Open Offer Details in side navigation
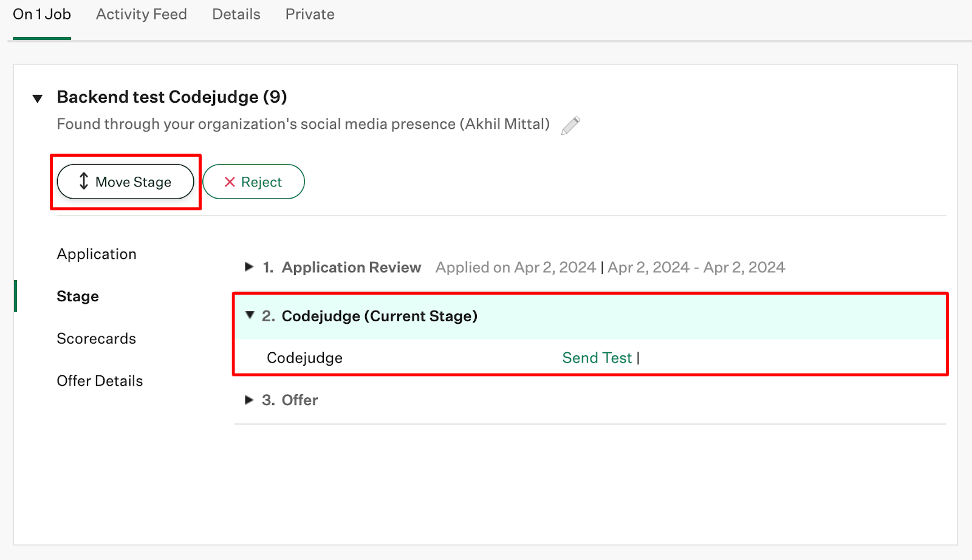This screenshot has width=972, height=560. tap(100, 381)
